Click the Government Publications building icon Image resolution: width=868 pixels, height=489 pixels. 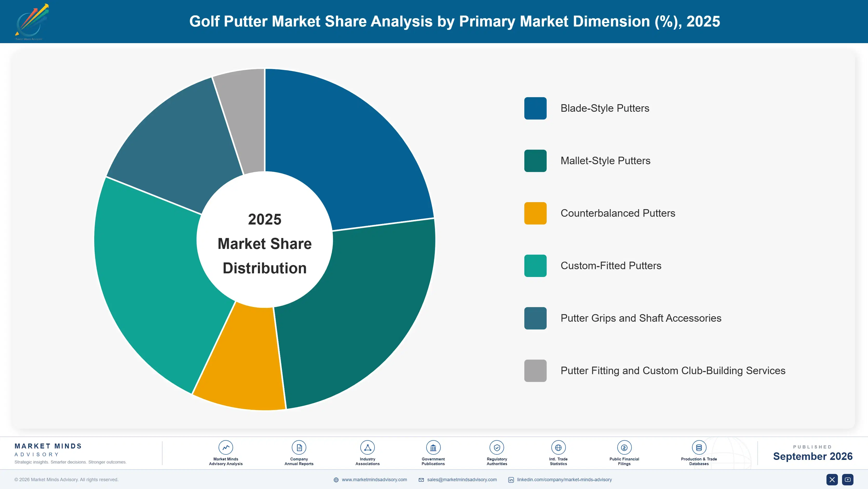(x=433, y=447)
